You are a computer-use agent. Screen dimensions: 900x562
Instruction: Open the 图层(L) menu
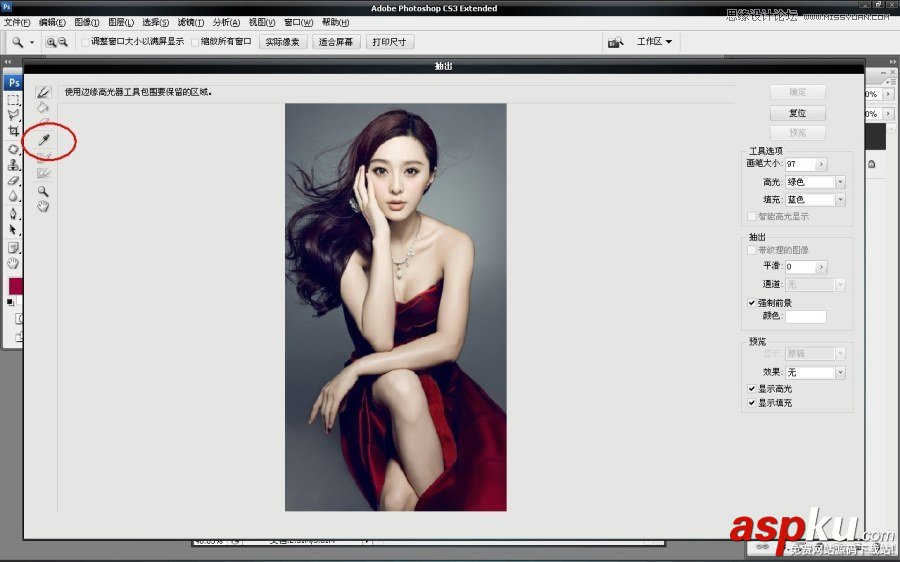[121, 22]
